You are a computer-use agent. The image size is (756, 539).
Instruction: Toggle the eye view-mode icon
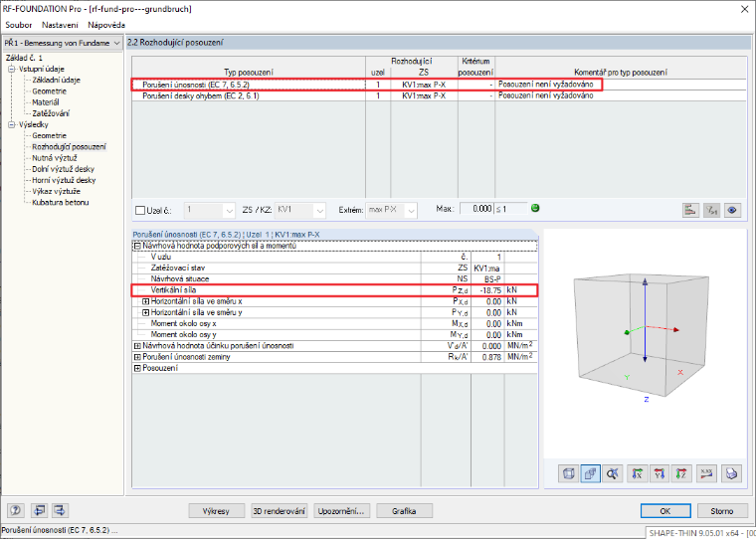(x=732, y=210)
